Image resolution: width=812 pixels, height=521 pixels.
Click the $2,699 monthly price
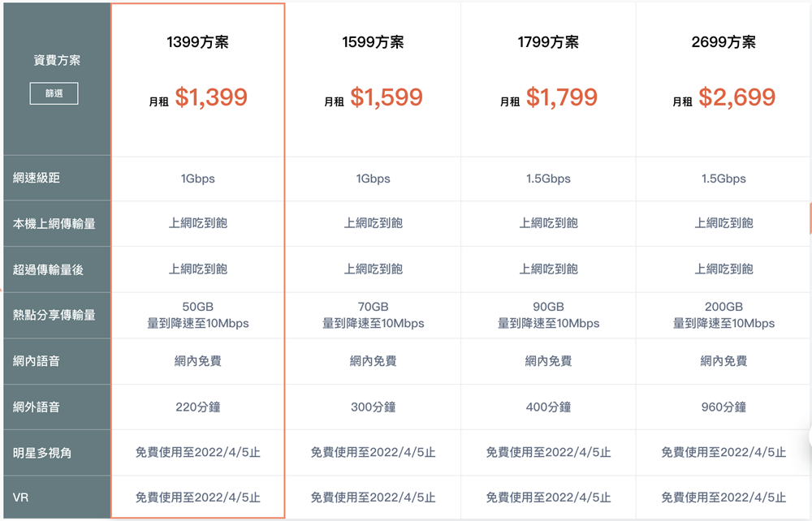point(737,98)
